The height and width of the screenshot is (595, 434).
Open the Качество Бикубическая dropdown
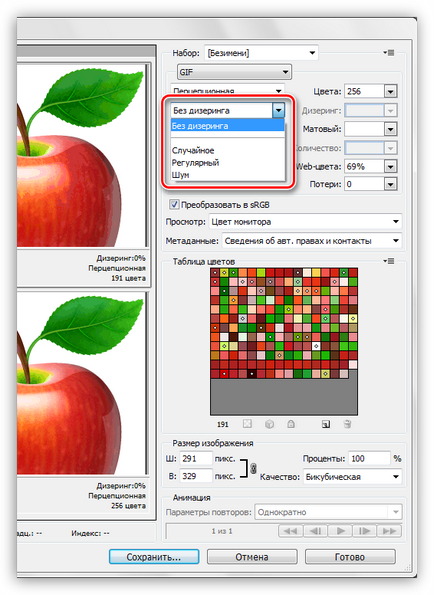352,477
